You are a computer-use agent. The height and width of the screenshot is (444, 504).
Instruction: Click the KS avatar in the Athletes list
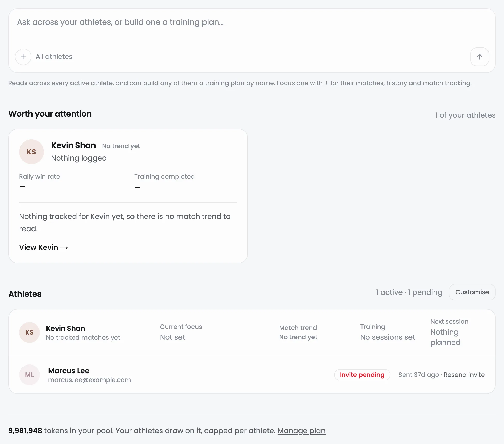click(x=29, y=332)
